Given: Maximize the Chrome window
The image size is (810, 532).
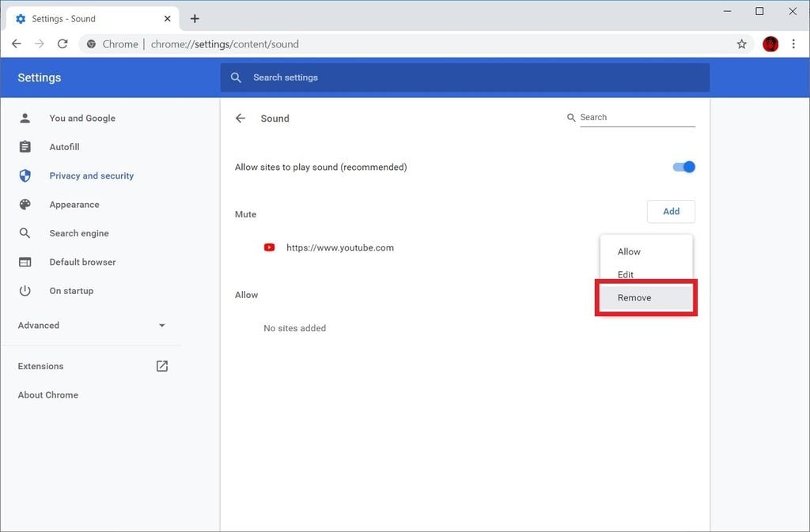Looking at the screenshot, I should (x=759, y=11).
